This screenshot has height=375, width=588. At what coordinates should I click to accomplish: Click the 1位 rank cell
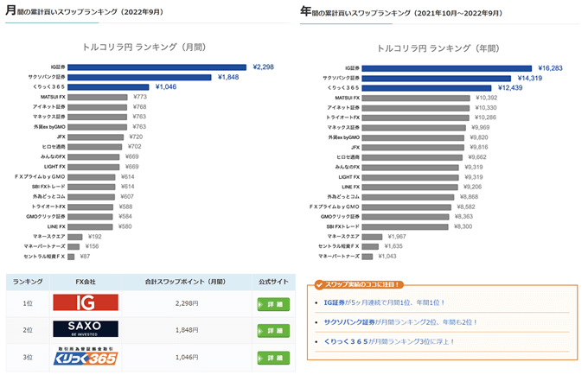(x=28, y=303)
